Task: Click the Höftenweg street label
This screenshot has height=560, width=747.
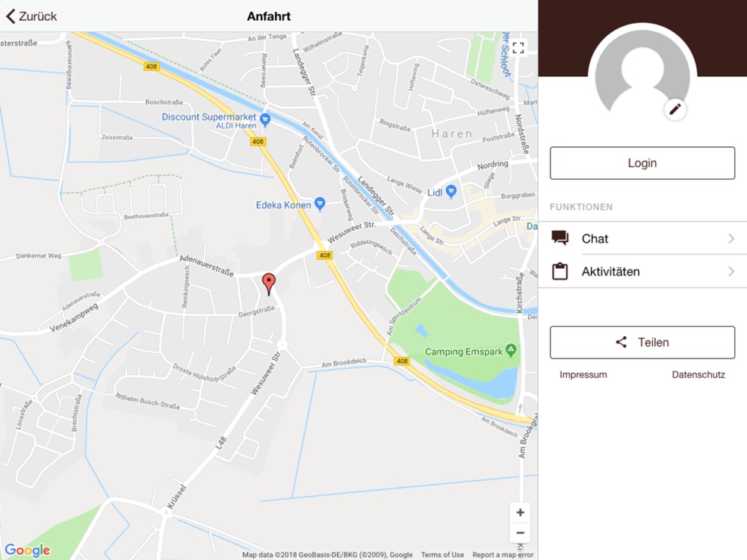Action: click(494, 111)
